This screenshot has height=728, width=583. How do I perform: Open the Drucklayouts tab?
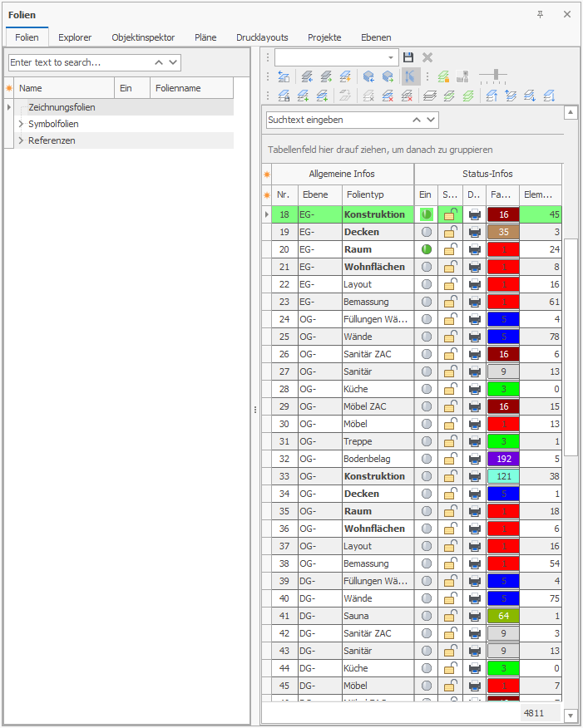pyautogui.click(x=262, y=37)
